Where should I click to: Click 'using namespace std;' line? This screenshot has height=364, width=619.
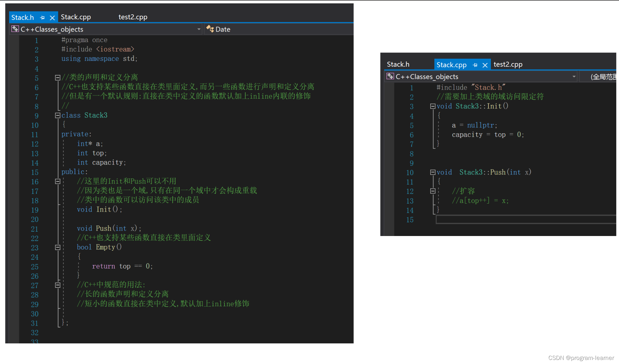click(99, 59)
